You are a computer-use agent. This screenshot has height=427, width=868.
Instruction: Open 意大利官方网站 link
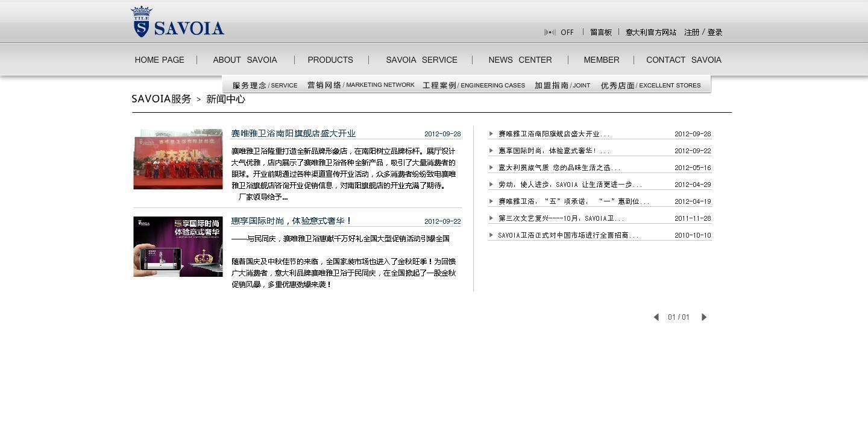(x=650, y=33)
